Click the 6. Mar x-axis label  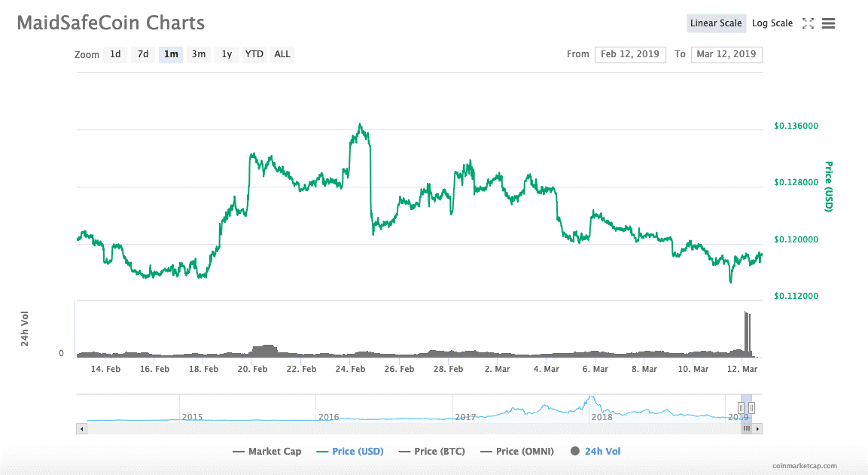coord(595,370)
